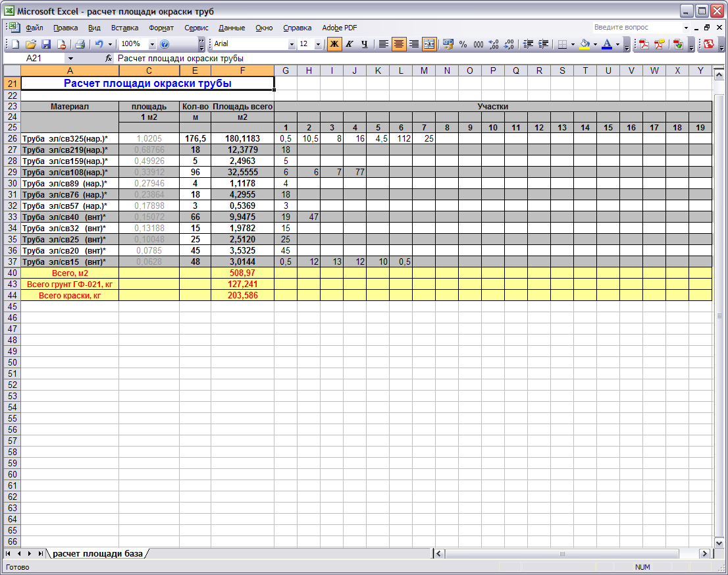Click the fx insert function button
The width and height of the screenshot is (728, 575).
point(108,59)
